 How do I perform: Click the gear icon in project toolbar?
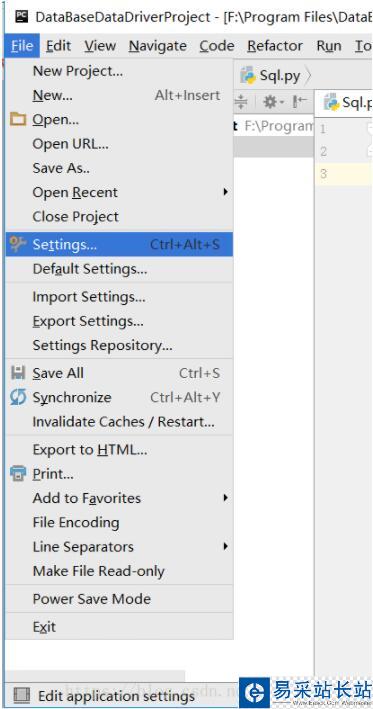(x=273, y=102)
